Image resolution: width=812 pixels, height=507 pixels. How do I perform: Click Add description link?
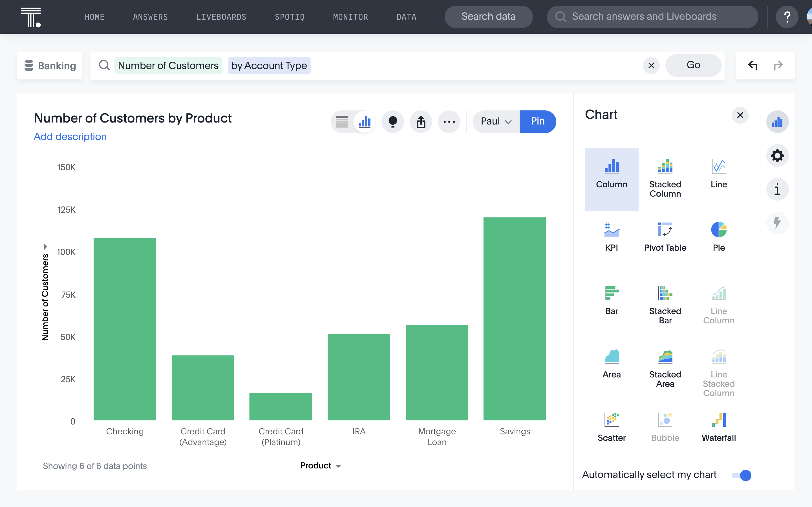click(70, 136)
